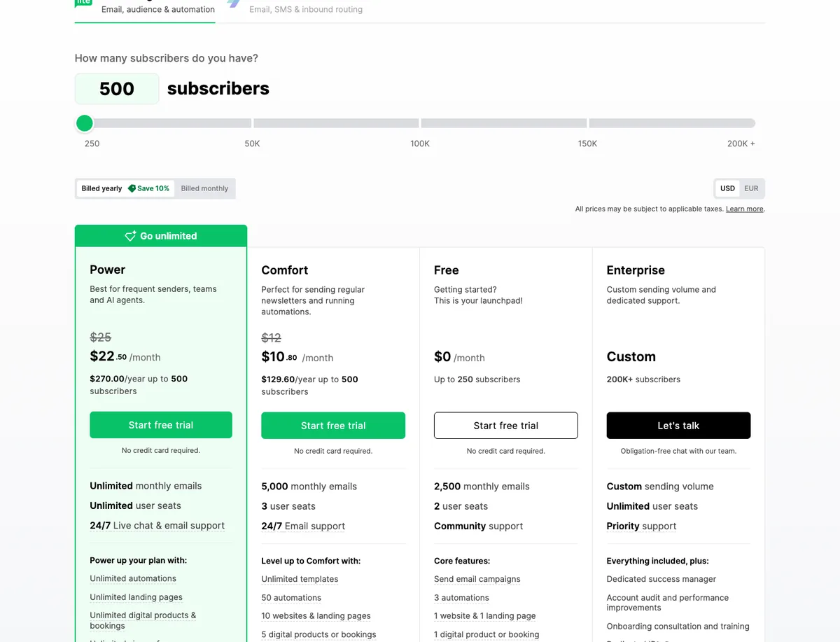Click Send email campaigns in Free plan
This screenshot has height=642, width=840.
tap(477, 580)
